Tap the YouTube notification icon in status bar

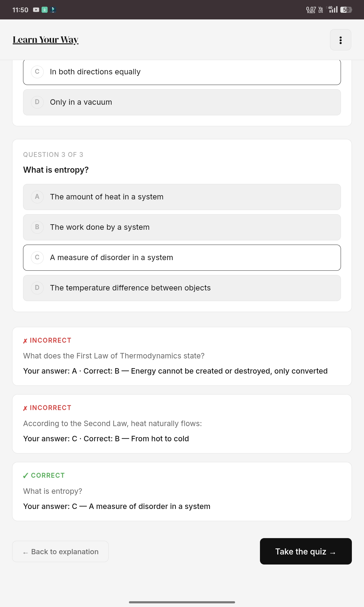[x=36, y=10]
